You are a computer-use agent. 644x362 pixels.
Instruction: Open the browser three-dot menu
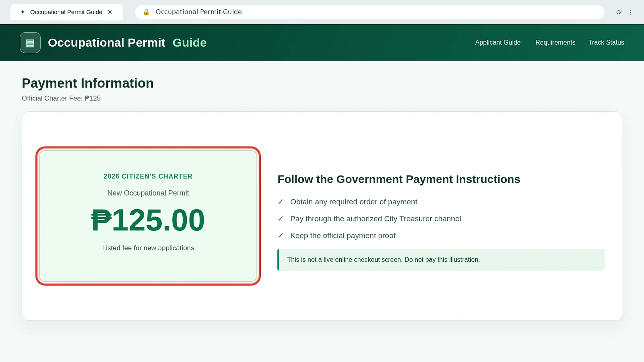[x=630, y=12]
